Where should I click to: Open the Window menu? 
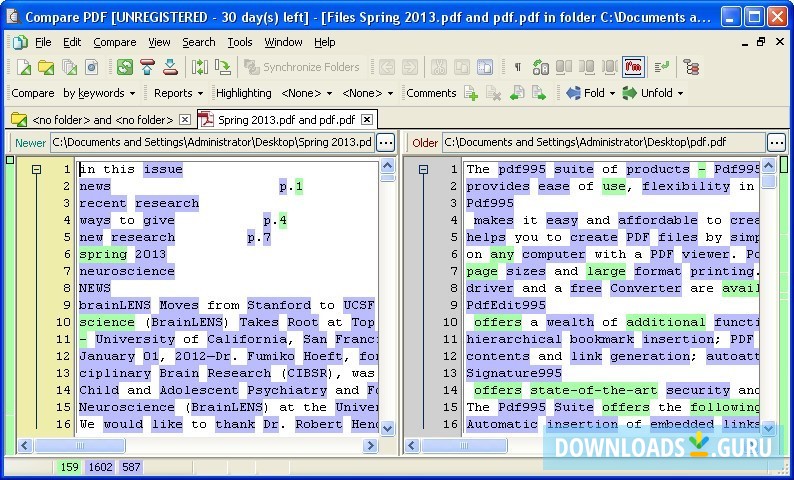284,43
